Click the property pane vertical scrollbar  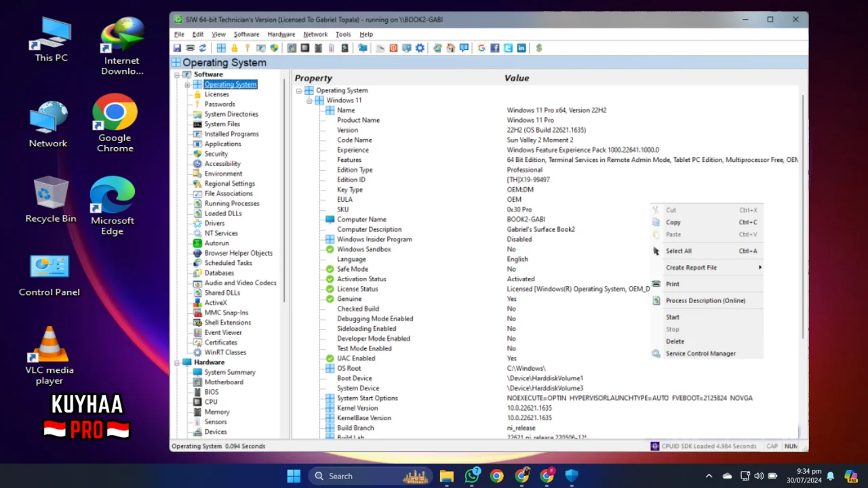803,217
